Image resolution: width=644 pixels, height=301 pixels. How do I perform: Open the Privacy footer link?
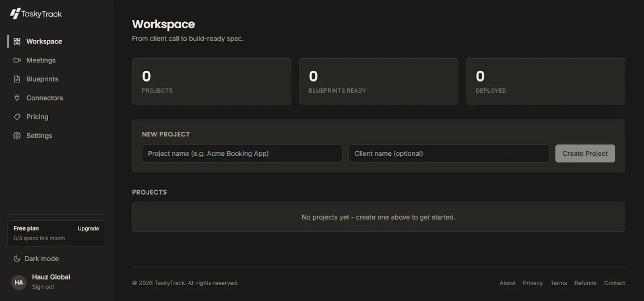tap(533, 283)
